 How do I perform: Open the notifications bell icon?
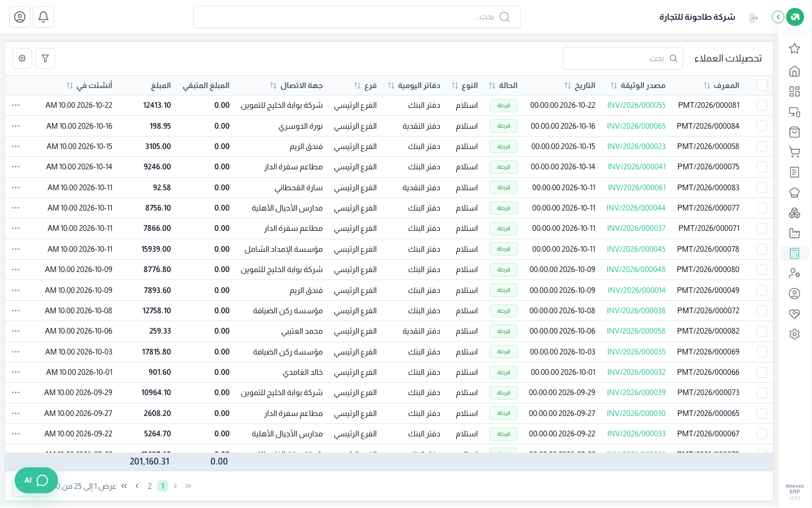[43, 17]
